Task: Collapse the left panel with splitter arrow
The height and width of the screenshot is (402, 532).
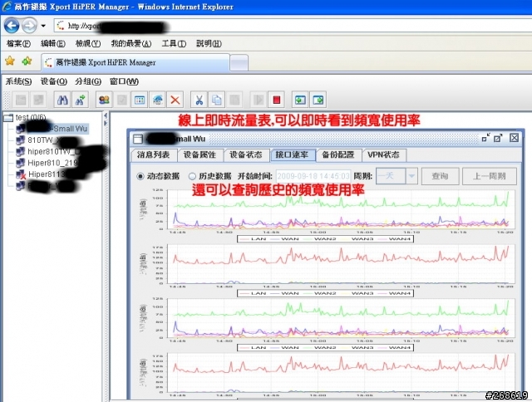Action: [106, 116]
